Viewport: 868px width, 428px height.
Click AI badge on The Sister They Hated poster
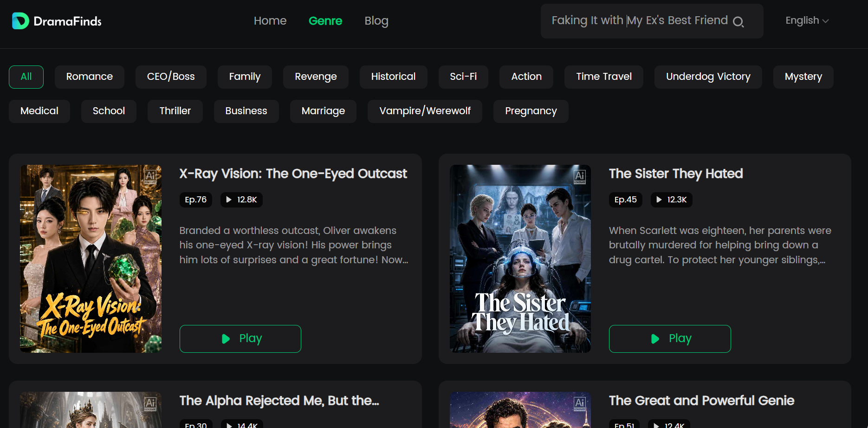click(580, 176)
